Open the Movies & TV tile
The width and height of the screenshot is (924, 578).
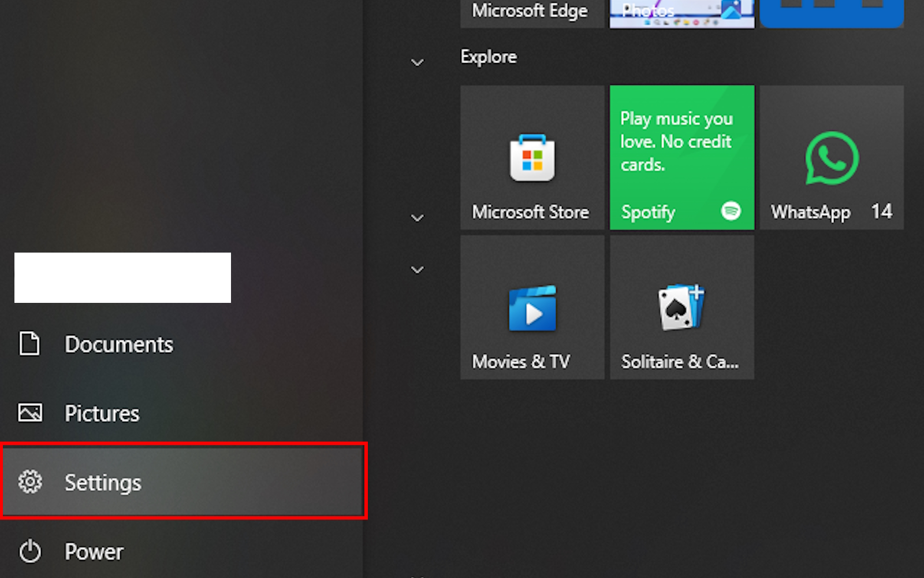[x=532, y=307]
